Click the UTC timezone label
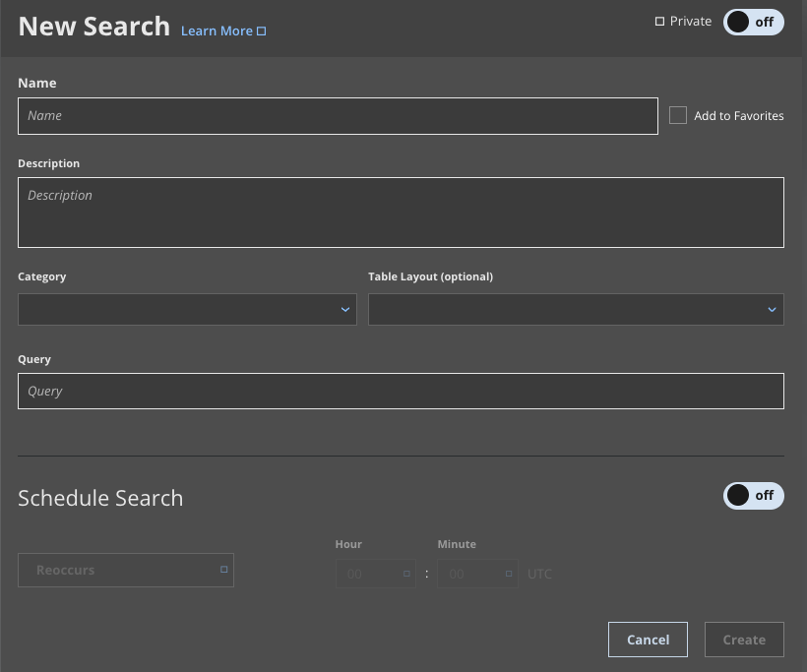Screen dimensions: 807x672 [539, 574]
